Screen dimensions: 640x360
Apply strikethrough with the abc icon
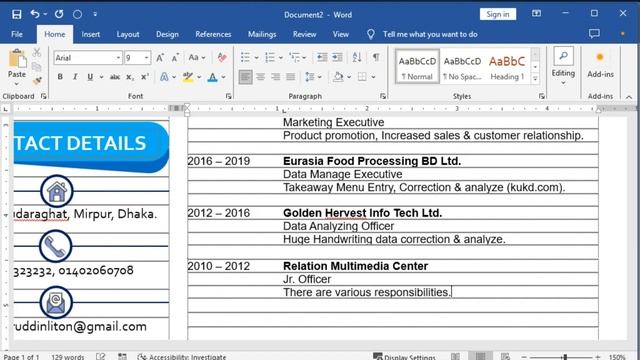pos(115,77)
